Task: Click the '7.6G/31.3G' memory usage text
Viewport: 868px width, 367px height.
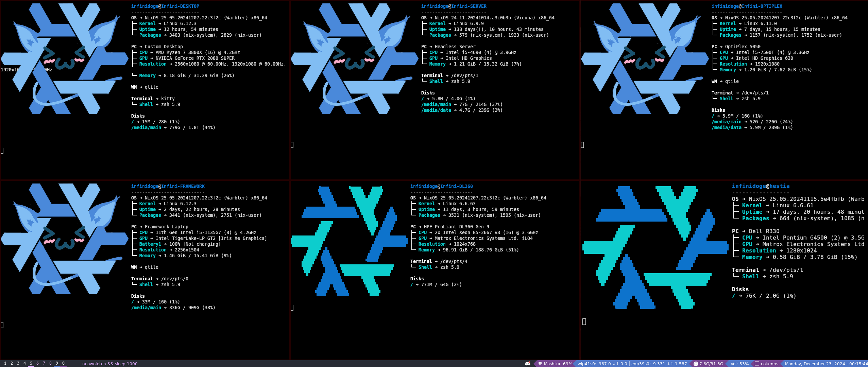Action: click(711, 364)
